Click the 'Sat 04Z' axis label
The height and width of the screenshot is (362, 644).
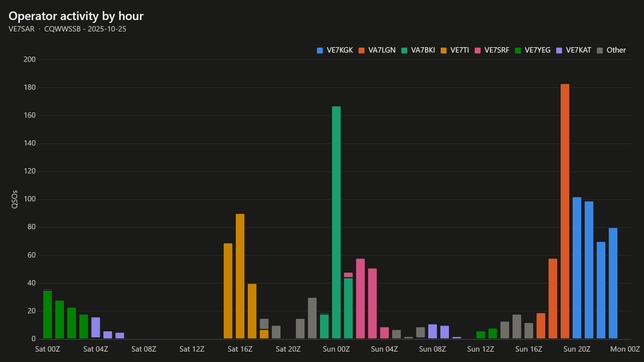point(96,349)
